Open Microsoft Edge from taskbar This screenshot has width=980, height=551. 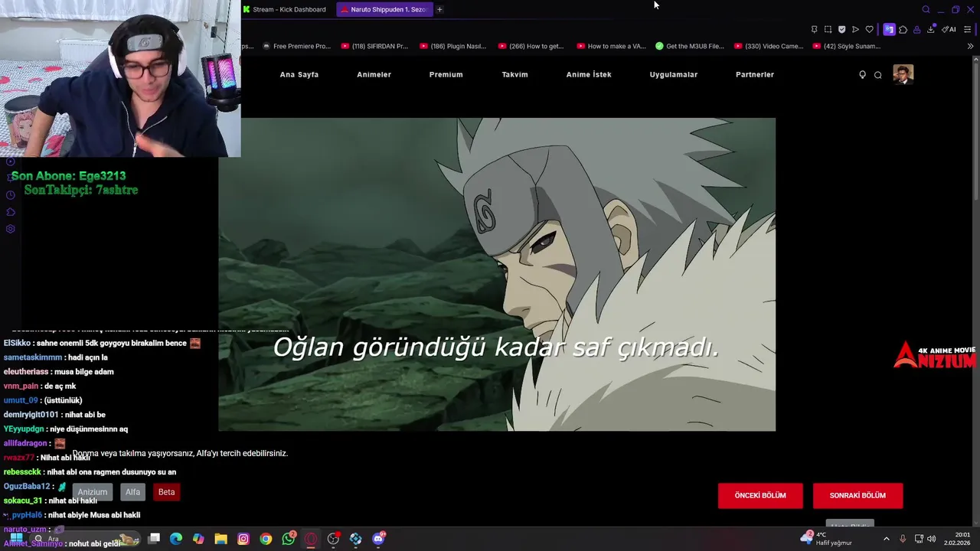click(x=176, y=539)
